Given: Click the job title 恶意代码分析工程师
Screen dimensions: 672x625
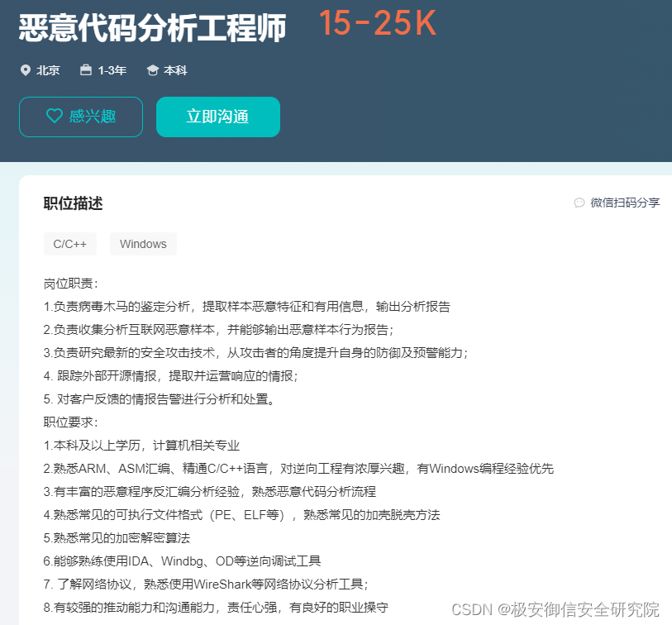Looking at the screenshot, I should 152,28.
